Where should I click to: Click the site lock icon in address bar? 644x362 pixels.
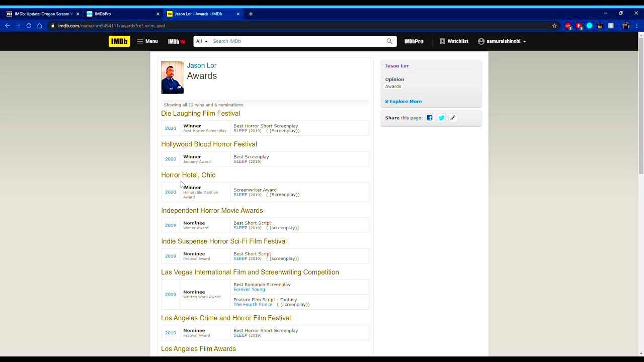tap(53, 26)
